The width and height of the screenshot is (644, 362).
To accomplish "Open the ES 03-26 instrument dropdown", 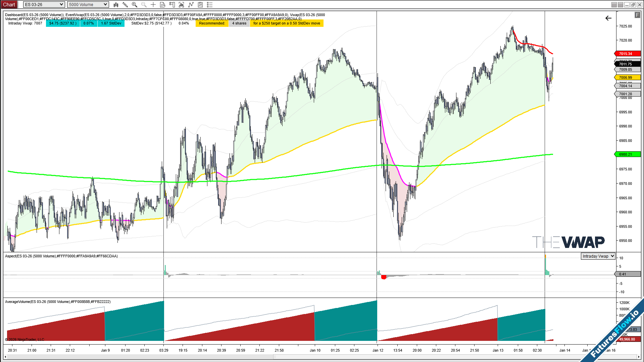I will (44, 5).
